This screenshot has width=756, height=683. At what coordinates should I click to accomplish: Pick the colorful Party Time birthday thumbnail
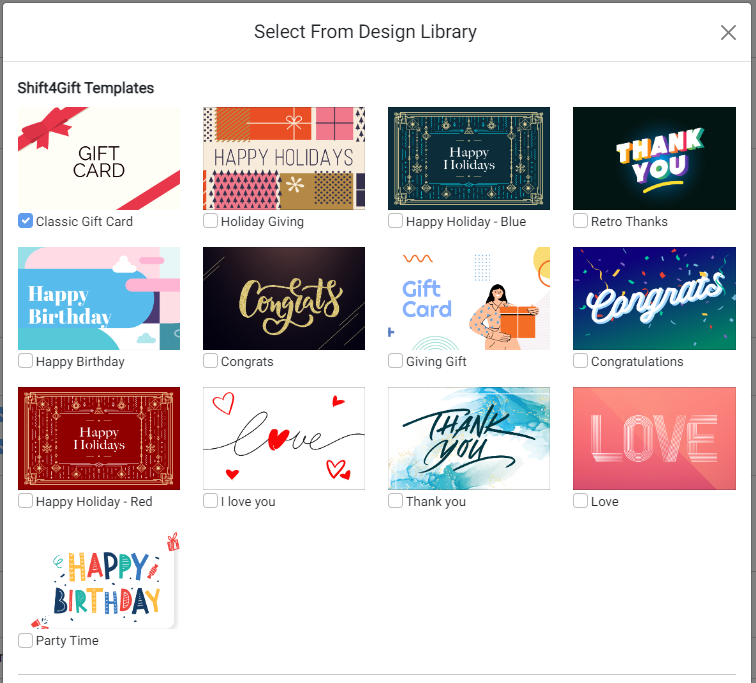tap(99, 579)
